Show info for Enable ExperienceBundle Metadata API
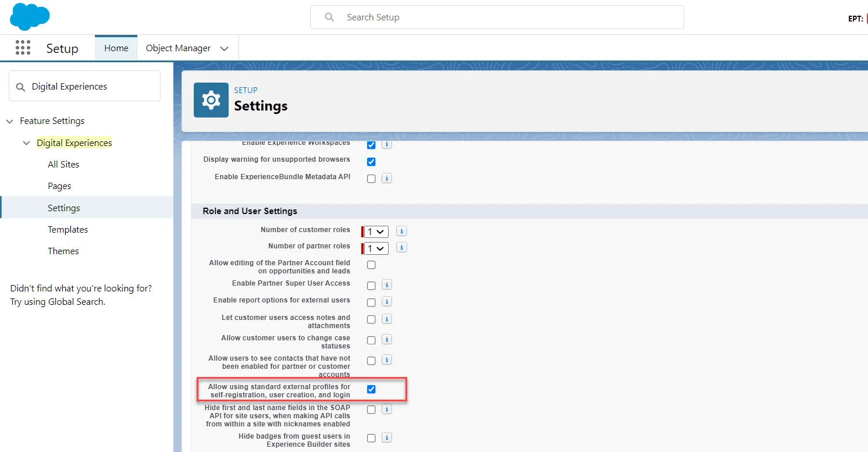 (387, 179)
